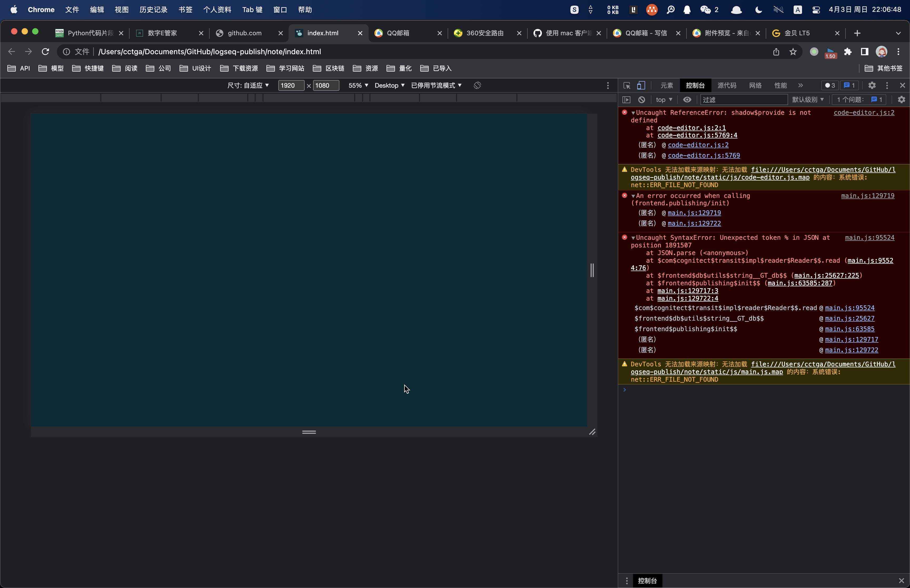Open the DevTools three-dot customize menu
The image size is (910, 588).
887,86
